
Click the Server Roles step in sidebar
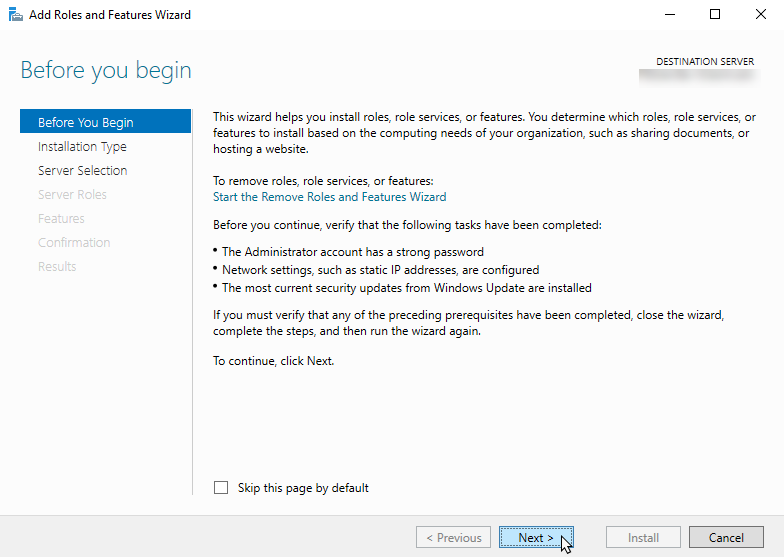(x=72, y=195)
